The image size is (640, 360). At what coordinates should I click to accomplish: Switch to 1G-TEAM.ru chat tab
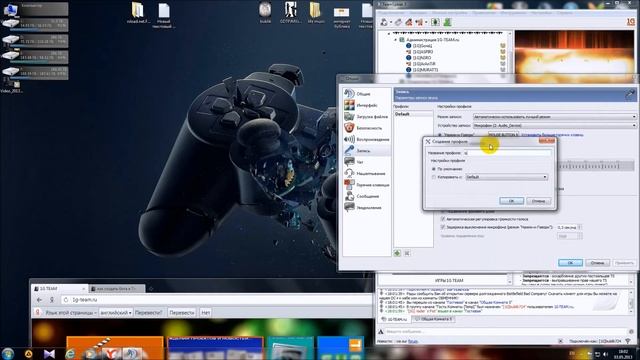coord(395,319)
